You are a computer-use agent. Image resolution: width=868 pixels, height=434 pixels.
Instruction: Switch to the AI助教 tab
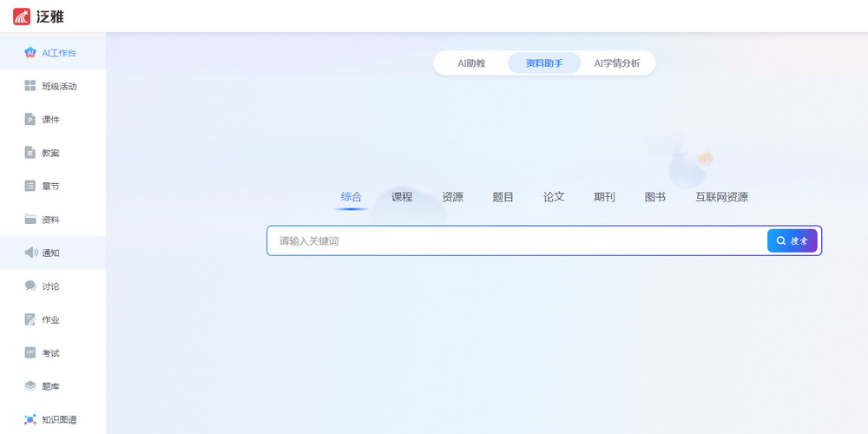point(471,63)
